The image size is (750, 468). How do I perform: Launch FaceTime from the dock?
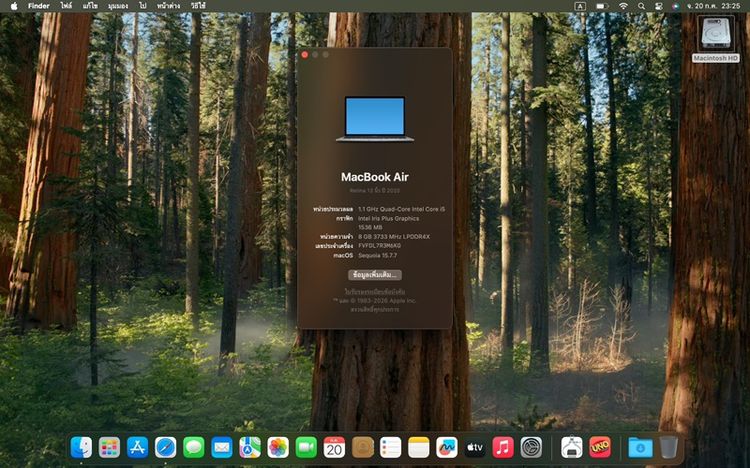[x=306, y=447]
